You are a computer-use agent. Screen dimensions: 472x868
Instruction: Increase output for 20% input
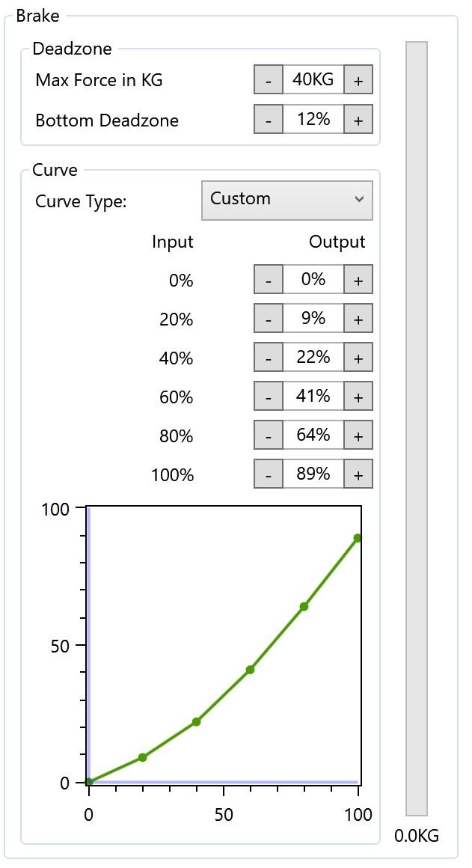(358, 319)
